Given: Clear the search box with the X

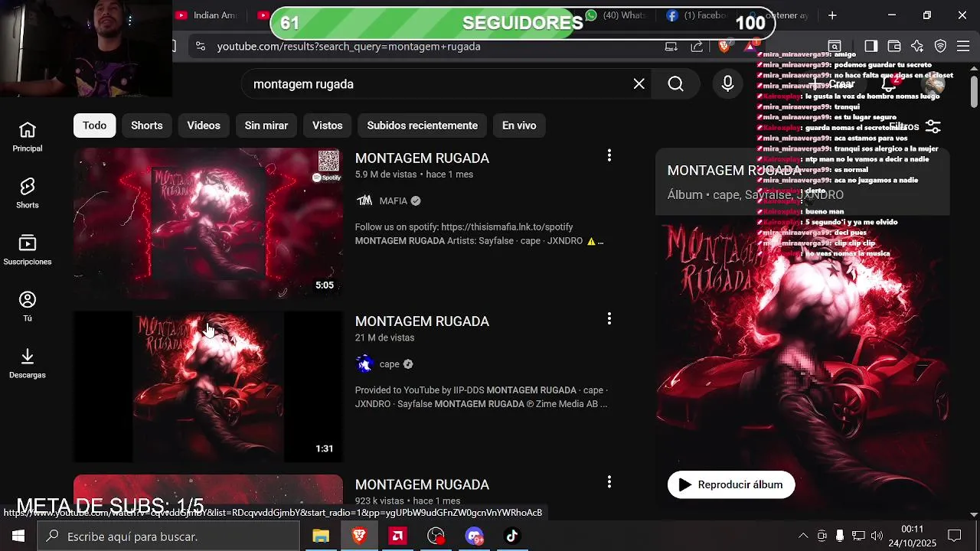Looking at the screenshot, I should pos(639,84).
